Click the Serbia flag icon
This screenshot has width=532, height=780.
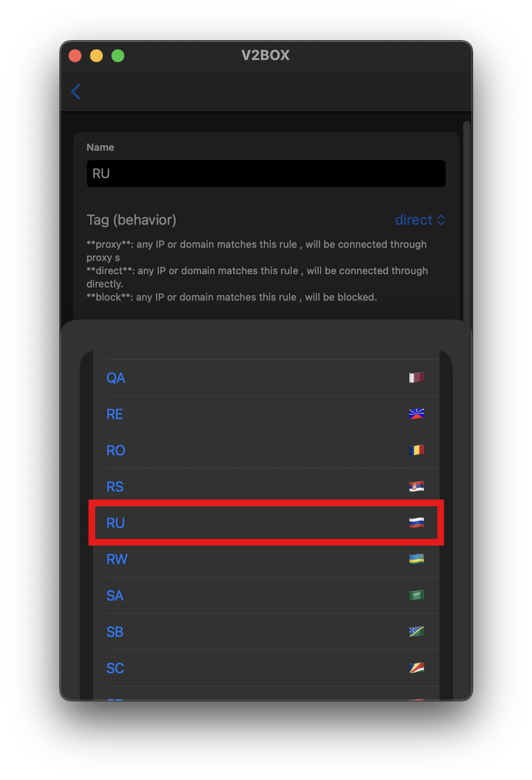click(x=416, y=486)
